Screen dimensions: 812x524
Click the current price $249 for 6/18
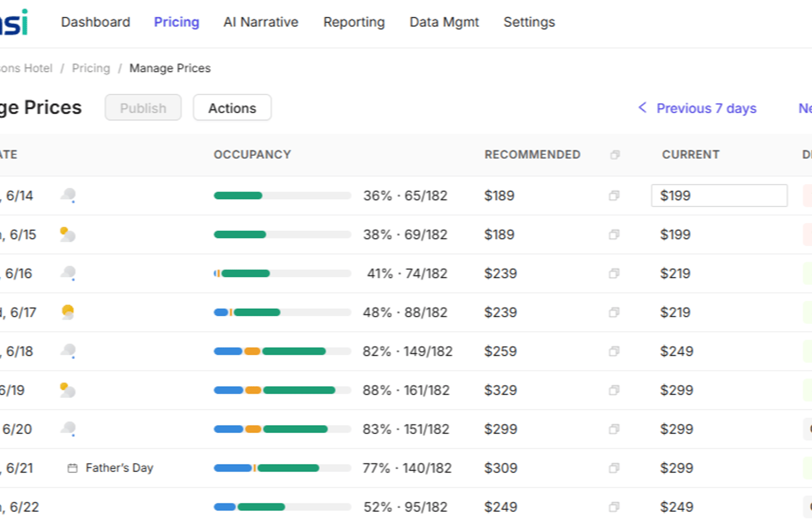[676, 351]
